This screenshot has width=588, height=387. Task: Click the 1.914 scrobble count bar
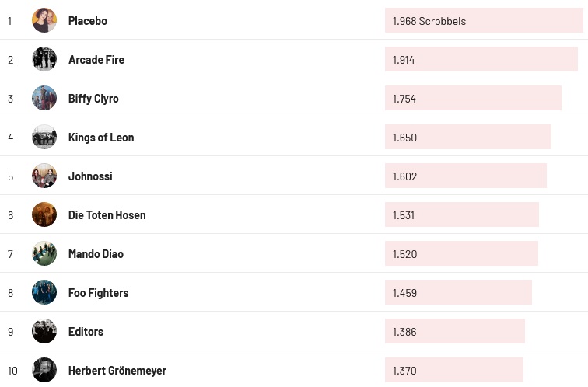point(481,60)
